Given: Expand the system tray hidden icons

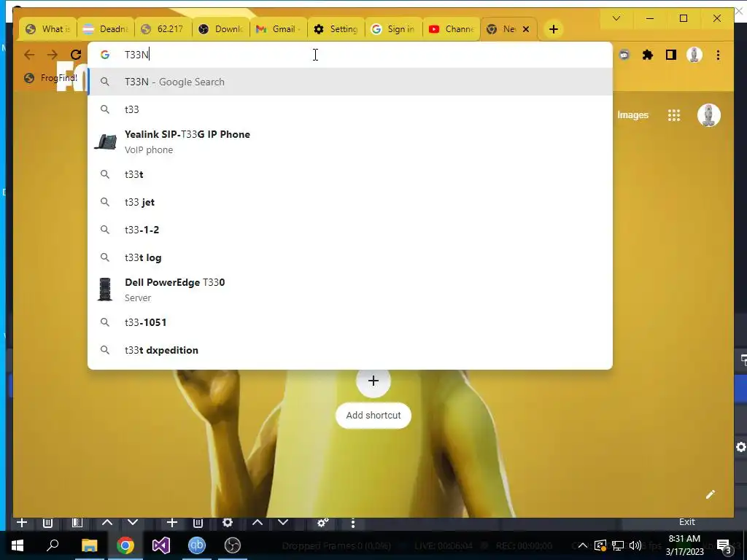Looking at the screenshot, I should coord(583,545).
